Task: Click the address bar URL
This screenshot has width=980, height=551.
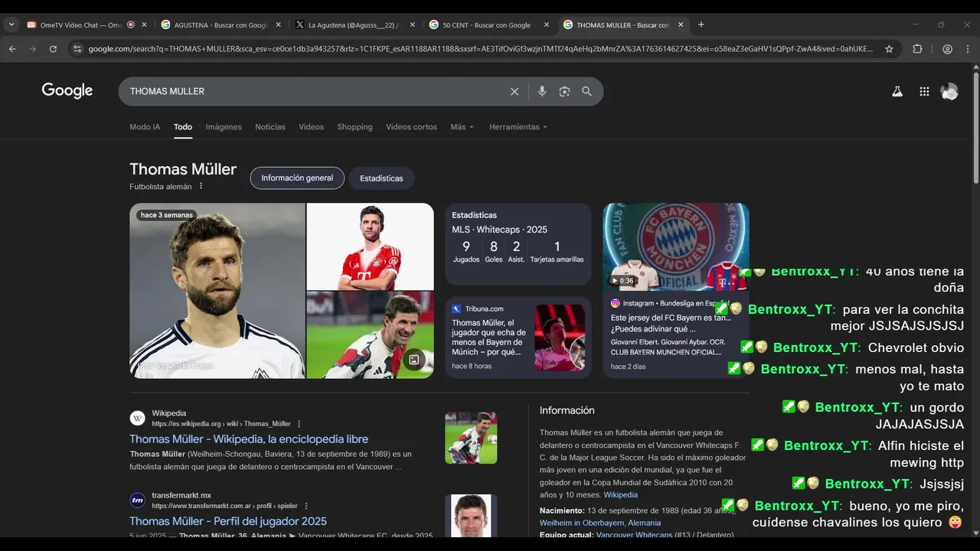Action: 480,49
